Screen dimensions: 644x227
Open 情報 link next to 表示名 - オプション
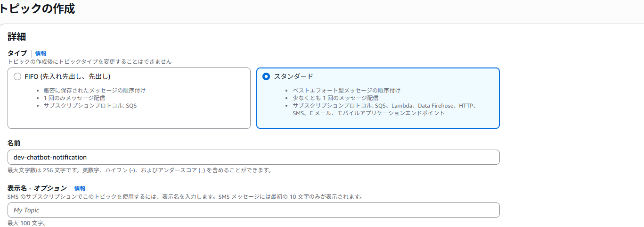point(80,189)
